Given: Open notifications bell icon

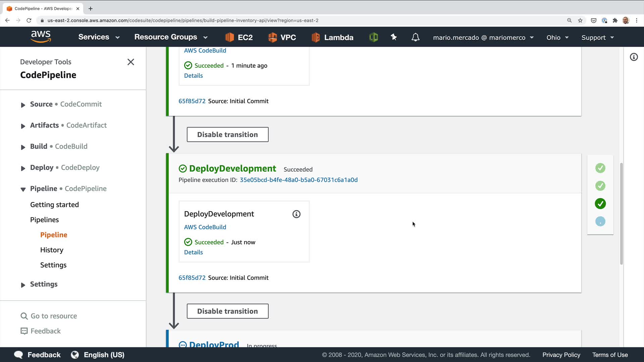Looking at the screenshot, I should pos(415,37).
